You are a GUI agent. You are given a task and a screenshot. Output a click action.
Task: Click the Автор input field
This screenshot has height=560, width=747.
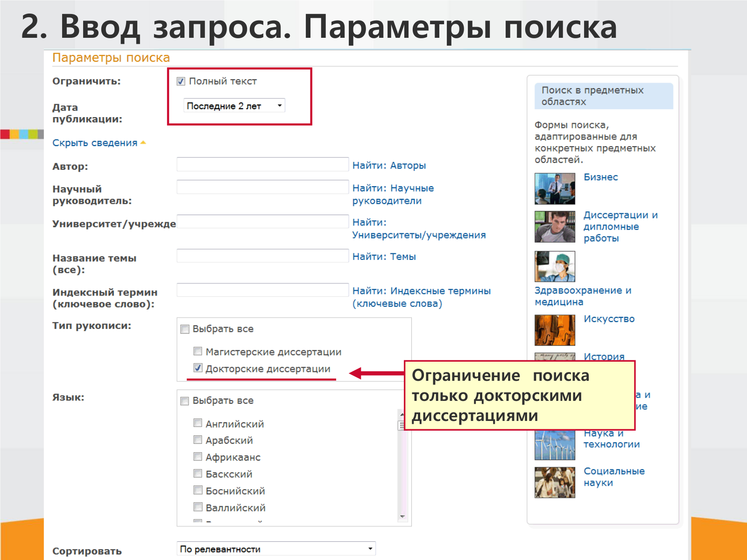pos(262,164)
